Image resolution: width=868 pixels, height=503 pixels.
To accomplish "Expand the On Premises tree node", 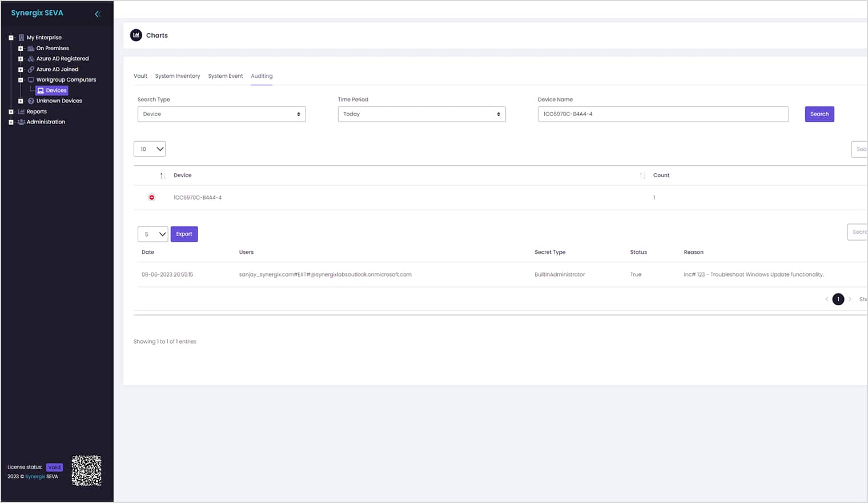I will [x=21, y=49].
